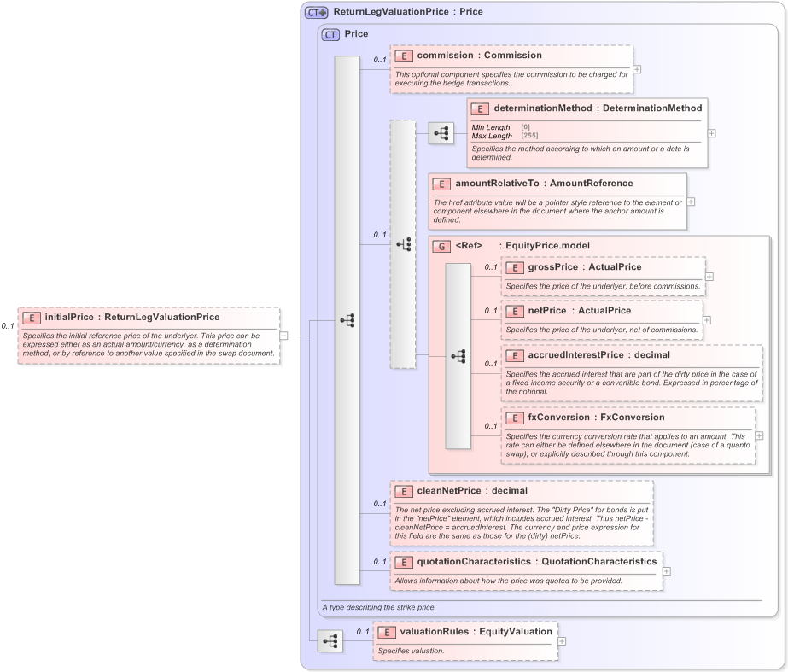The image size is (788, 672).
Task: Expand the netPrice element
Action: (x=707, y=320)
